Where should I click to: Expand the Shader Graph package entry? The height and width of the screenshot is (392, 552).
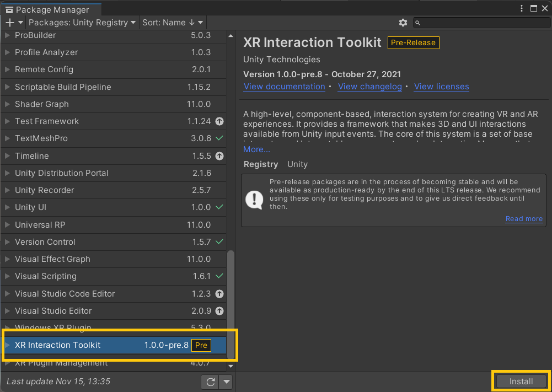[x=7, y=104]
